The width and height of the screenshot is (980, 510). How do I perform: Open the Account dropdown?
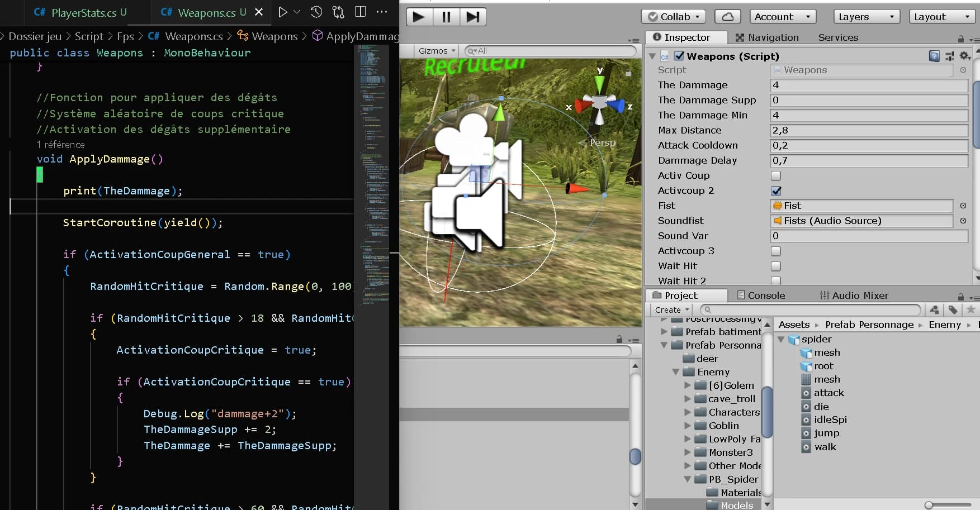tap(783, 17)
